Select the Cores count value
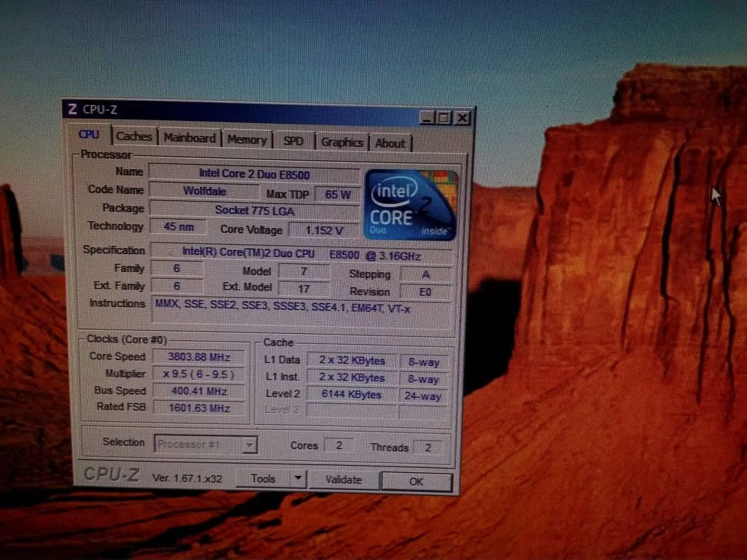Screen dimensions: 747x560 (339, 446)
